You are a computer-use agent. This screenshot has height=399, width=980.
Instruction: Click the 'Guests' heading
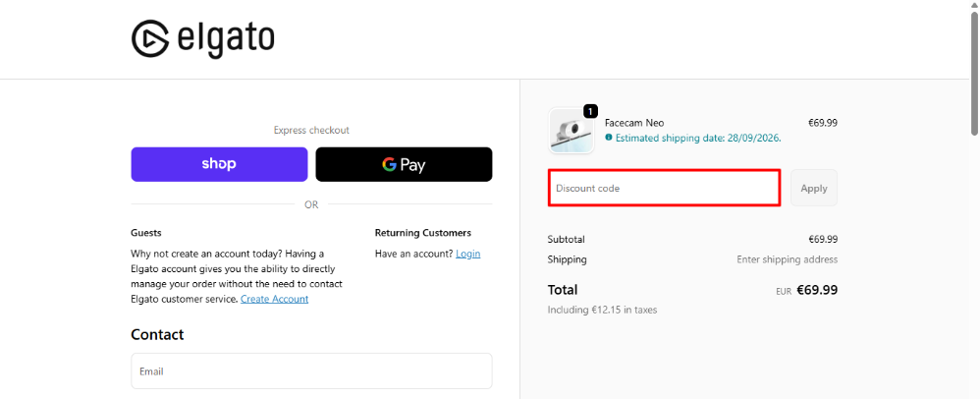(x=146, y=233)
